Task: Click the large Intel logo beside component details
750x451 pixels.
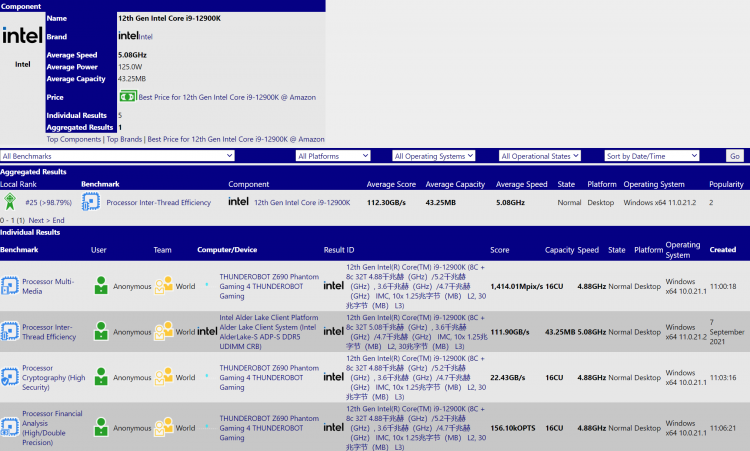Action: 21,38
